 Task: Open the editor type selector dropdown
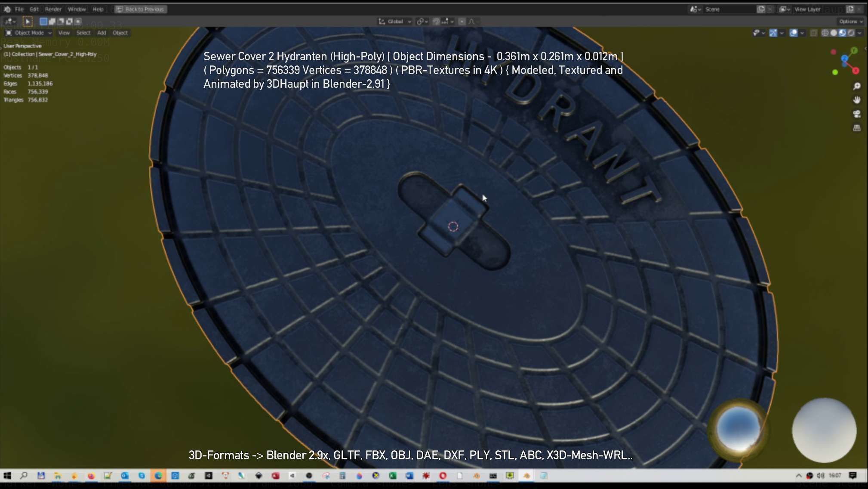9,21
